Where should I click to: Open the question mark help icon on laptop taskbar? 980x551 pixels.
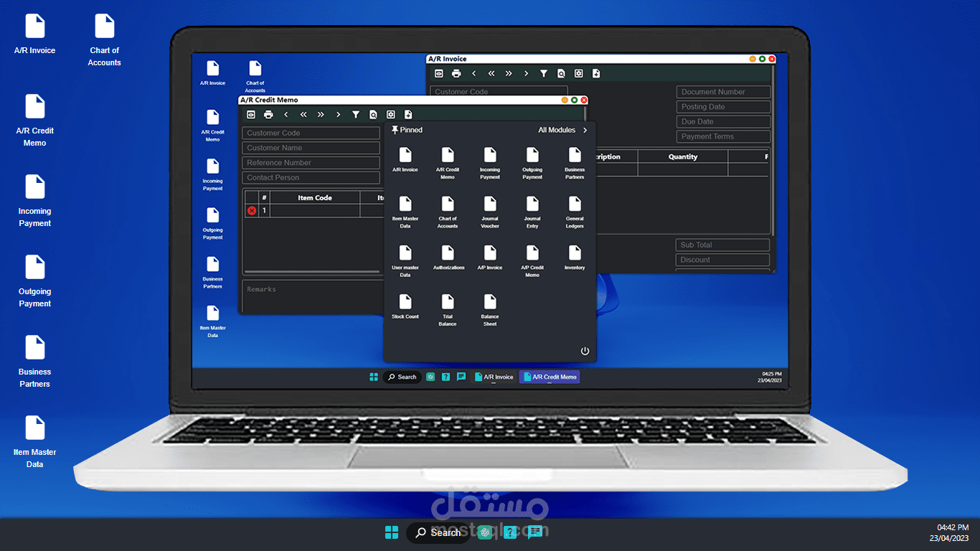(x=446, y=377)
